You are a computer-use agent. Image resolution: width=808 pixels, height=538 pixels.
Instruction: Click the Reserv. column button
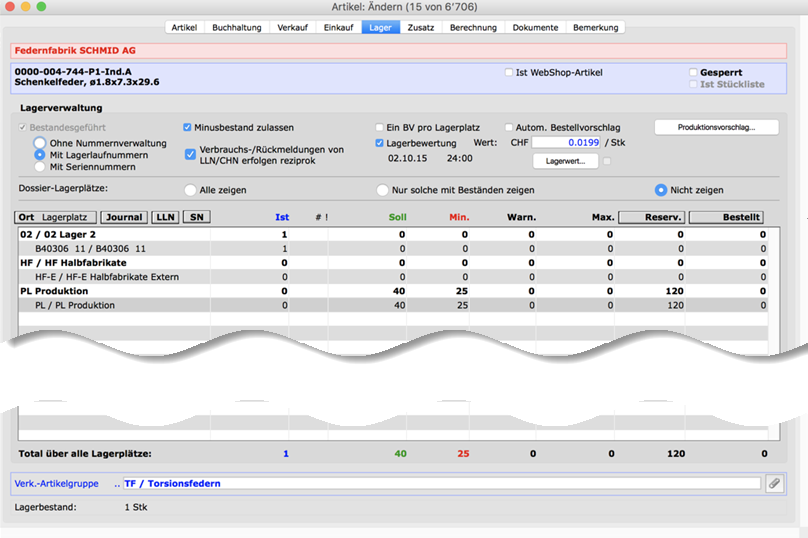coord(651,217)
